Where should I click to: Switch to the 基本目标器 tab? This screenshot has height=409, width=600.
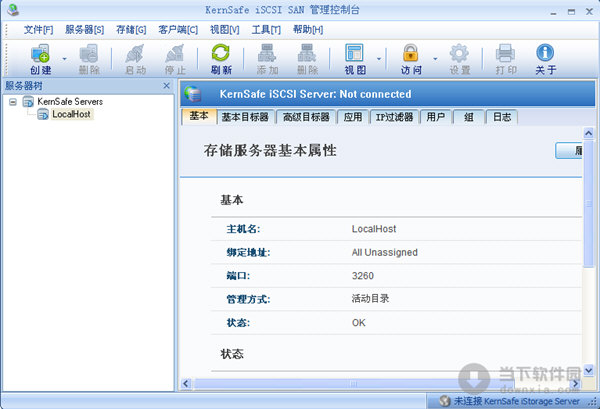point(245,117)
